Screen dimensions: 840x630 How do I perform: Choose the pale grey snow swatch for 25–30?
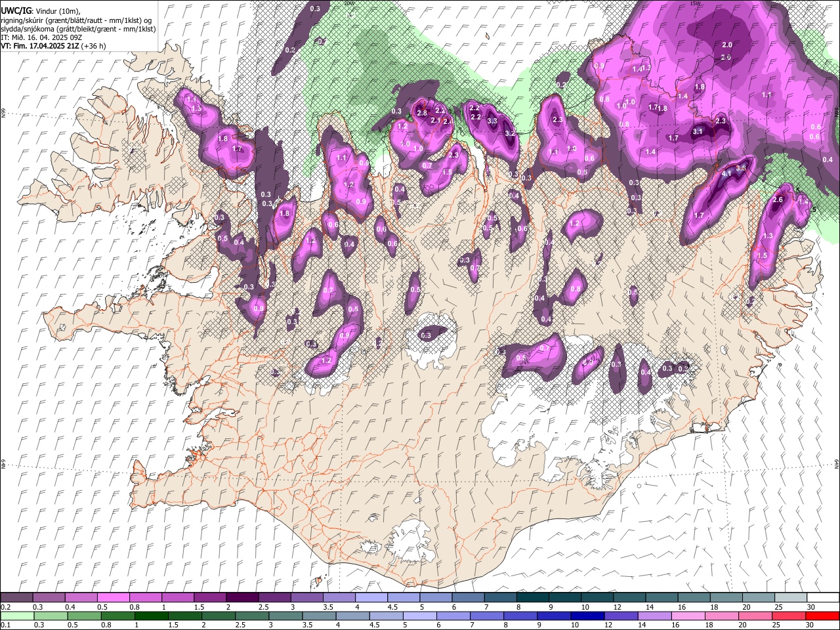(x=791, y=597)
